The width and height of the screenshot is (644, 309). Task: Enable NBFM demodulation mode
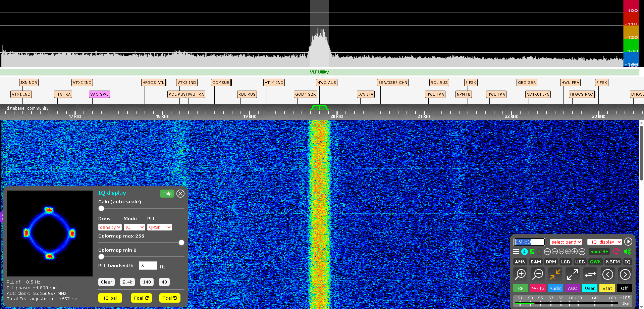click(613, 262)
